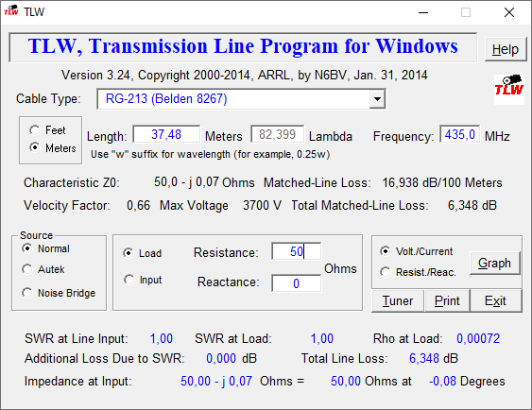Click the Lambda field showing 82,399
The width and height of the screenshot is (532, 410).
tap(277, 134)
